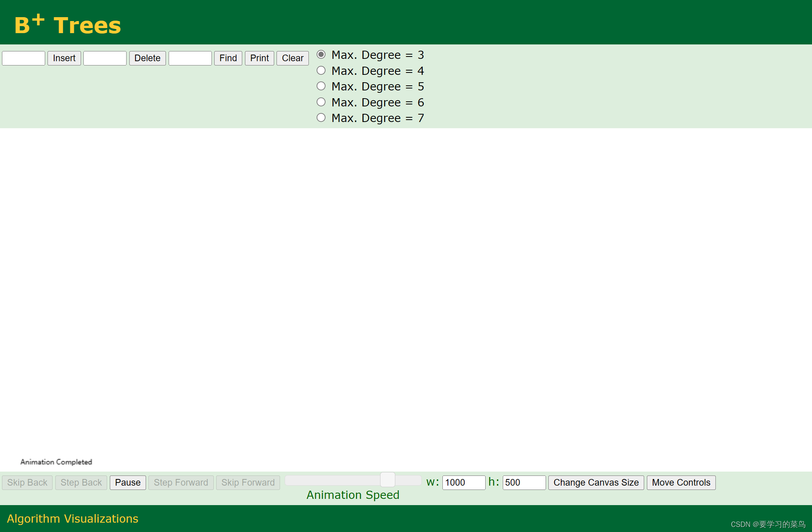Viewport: 812px width, 532px height.
Task: Open the Algorithm Visualizations link
Action: [72, 519]
